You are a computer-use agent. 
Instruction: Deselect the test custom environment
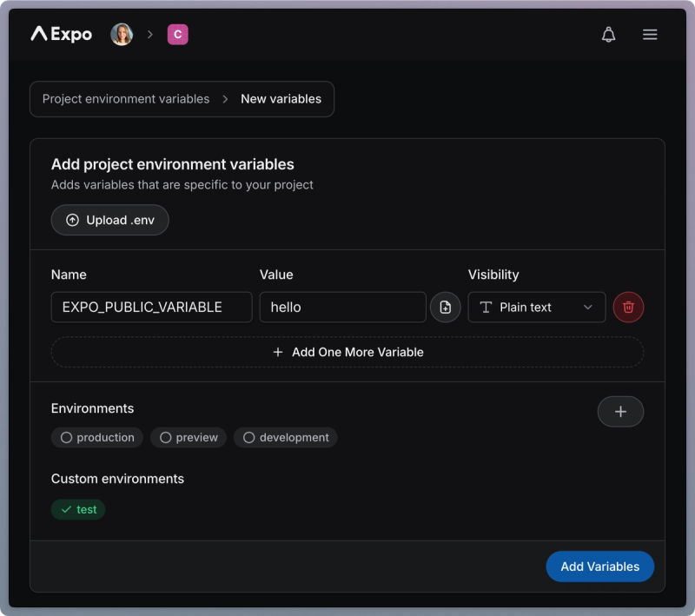tap(77, 509)
